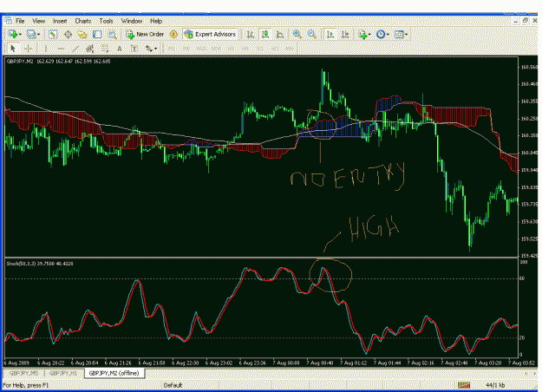Click the New Order button
The image size is (542, 392).
(x=146, y=34)
